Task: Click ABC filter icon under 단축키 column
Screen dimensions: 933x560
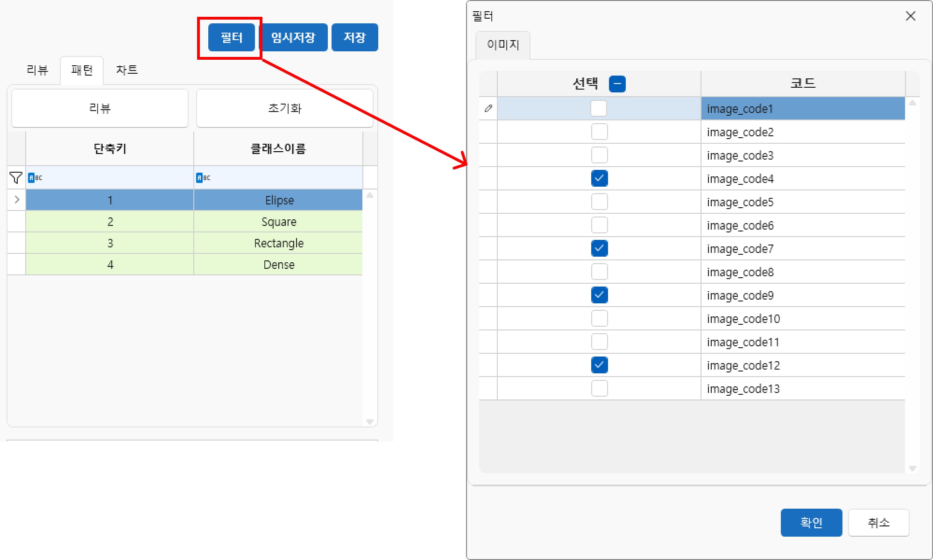Action: 35,178
